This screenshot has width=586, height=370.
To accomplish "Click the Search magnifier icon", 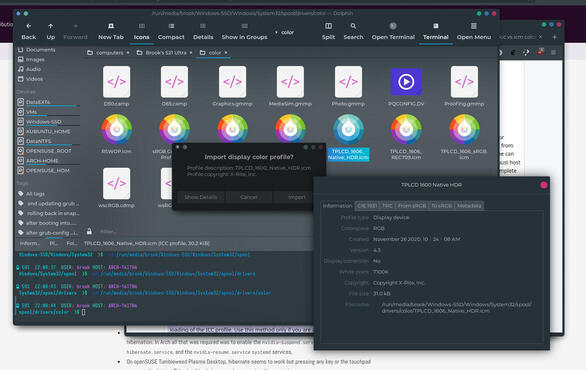I will [353, 26].
